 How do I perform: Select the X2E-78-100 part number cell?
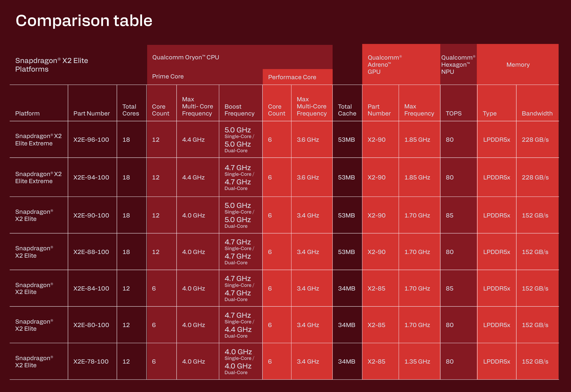click(x=91, y=361)
